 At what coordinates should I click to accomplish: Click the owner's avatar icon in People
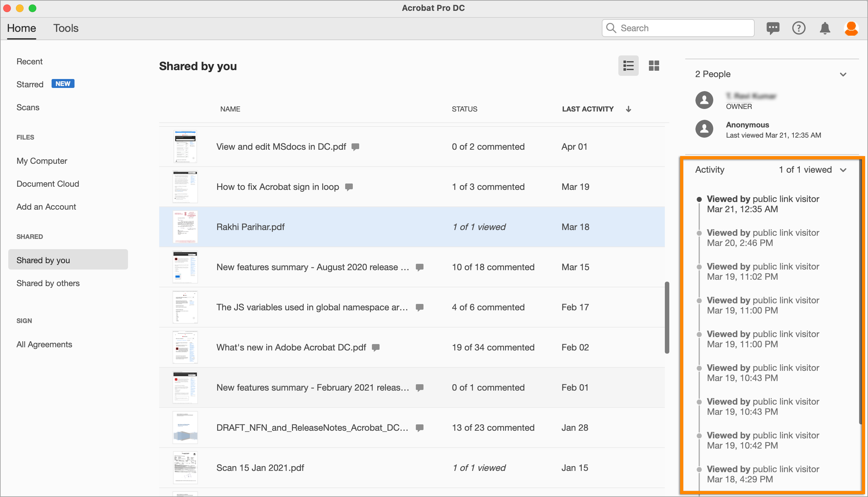pos(704,100)
